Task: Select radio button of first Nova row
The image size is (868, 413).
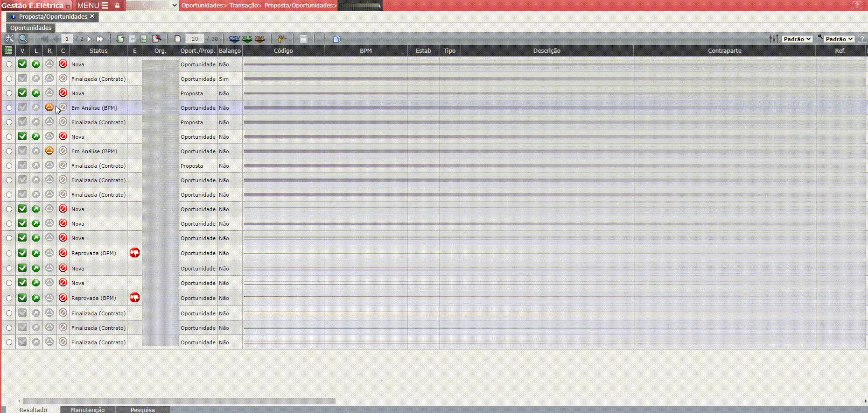Action: (x=9, y=64)
